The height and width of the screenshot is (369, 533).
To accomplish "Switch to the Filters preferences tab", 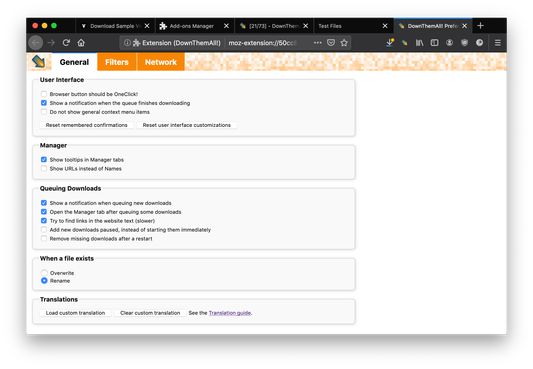I will 117,62.
